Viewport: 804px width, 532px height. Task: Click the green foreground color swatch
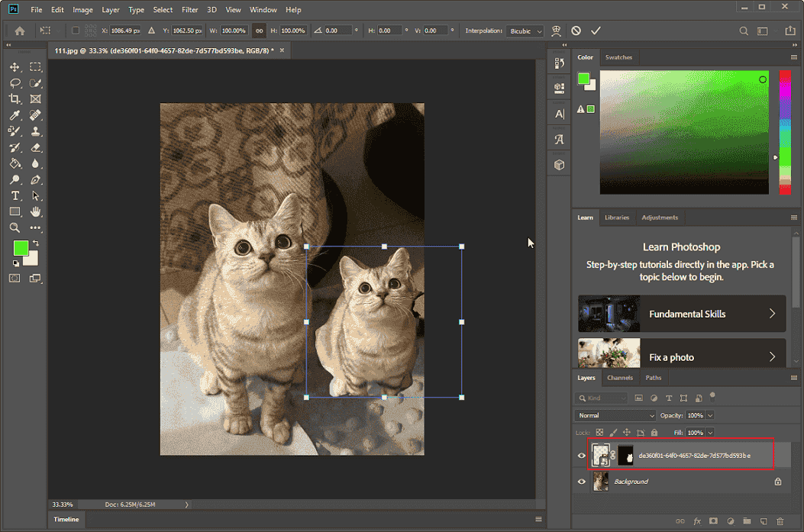click(x=21, y=248)
